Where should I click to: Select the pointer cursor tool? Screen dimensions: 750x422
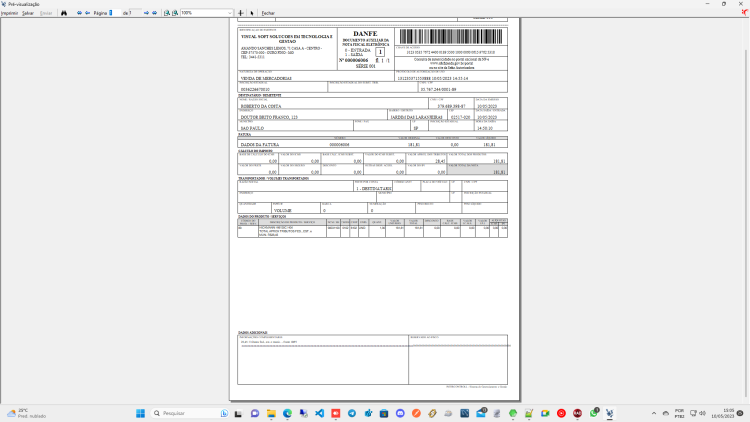coord(252,13)
